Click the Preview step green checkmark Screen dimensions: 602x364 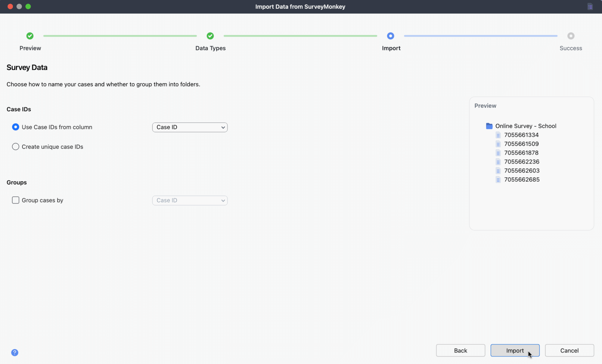(x=30, y=36)
